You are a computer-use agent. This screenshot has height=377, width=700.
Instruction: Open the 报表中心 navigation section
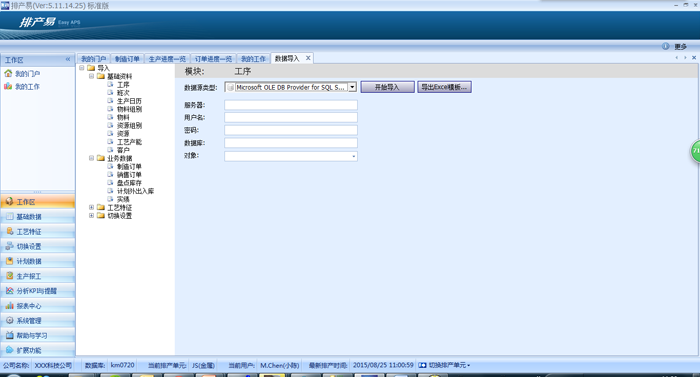(38, 306)
